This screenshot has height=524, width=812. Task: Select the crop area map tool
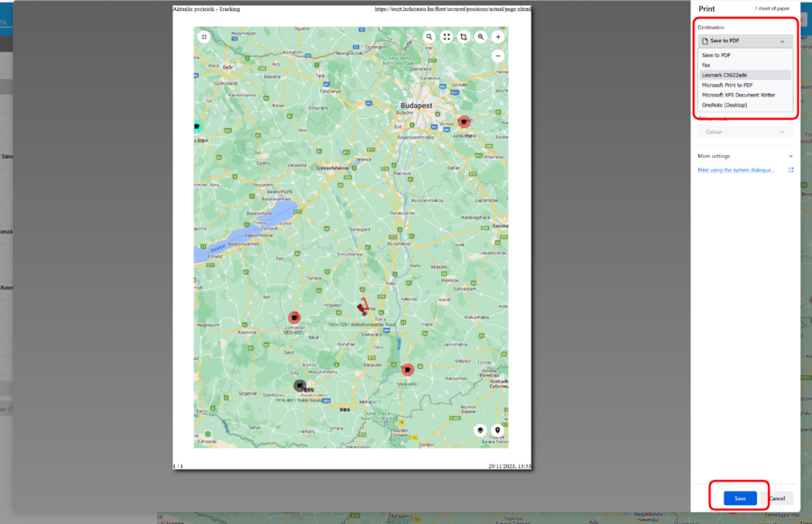click(463, 37)
